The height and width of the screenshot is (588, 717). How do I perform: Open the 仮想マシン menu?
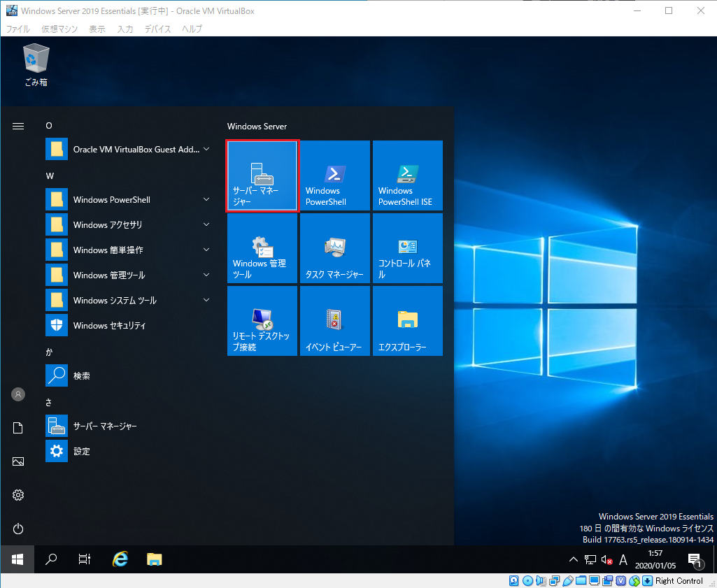(x=59, y=29)
